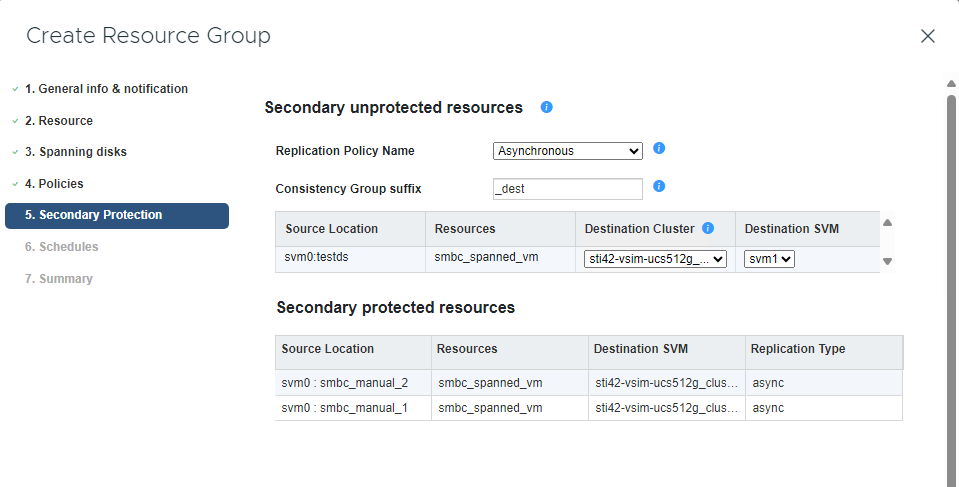Image resolution: width=959 pixels, height=487 pixels.
Task: Click the dialog vertical scrollbar
Action: click(x=951, y=280)
